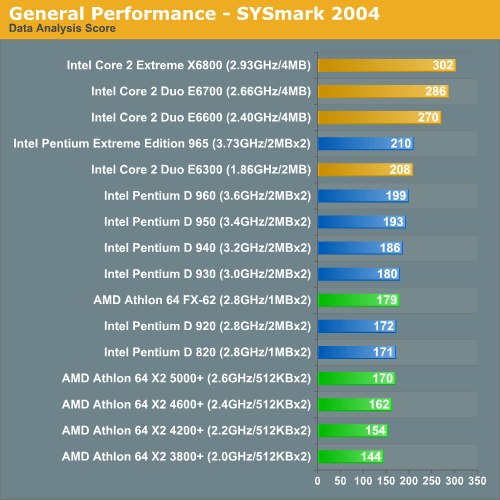Image resolution: width=500 pixels, height=500 pixels.
Task: Select the Athlon 64 X2 3800+ label
Action: click(x=186, y=457)
